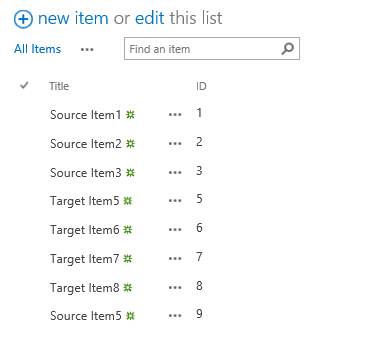Open the Target Item8 list entry
This screenshot has height=363, width=383.
coord(85,288)
